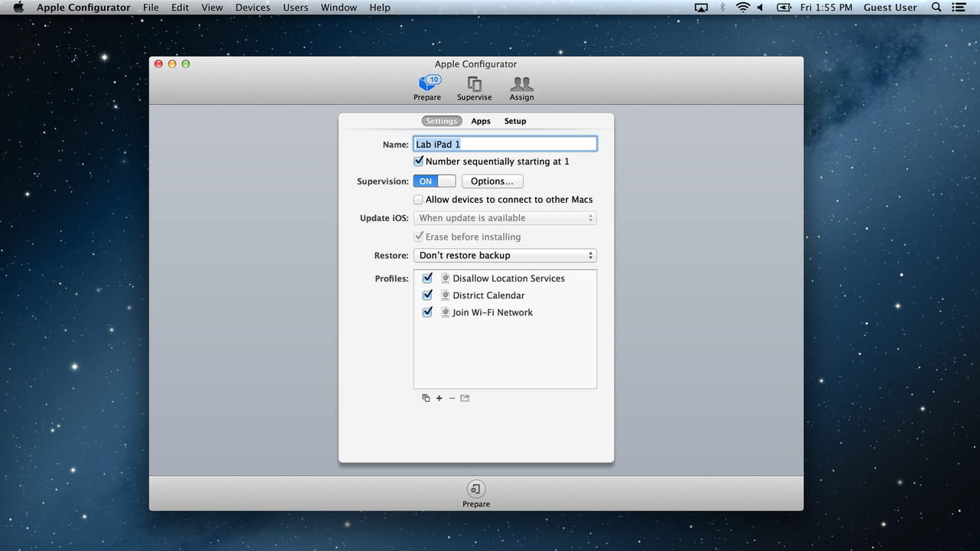The height and width of the screenshot is (551, 980).
Task: Open the Update iOS dropdown
Action: 505,218
